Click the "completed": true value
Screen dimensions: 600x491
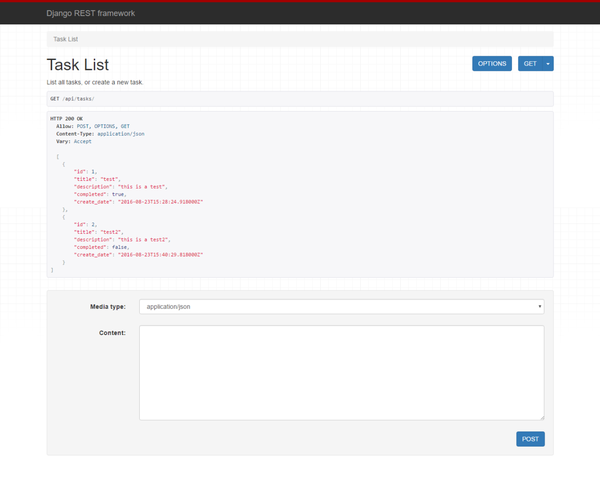tap(118, 194)
